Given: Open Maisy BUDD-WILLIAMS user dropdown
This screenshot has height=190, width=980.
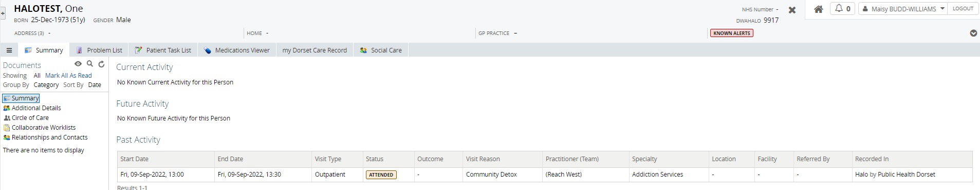Looking at the screenshot, I should click(x=903, y=9).
